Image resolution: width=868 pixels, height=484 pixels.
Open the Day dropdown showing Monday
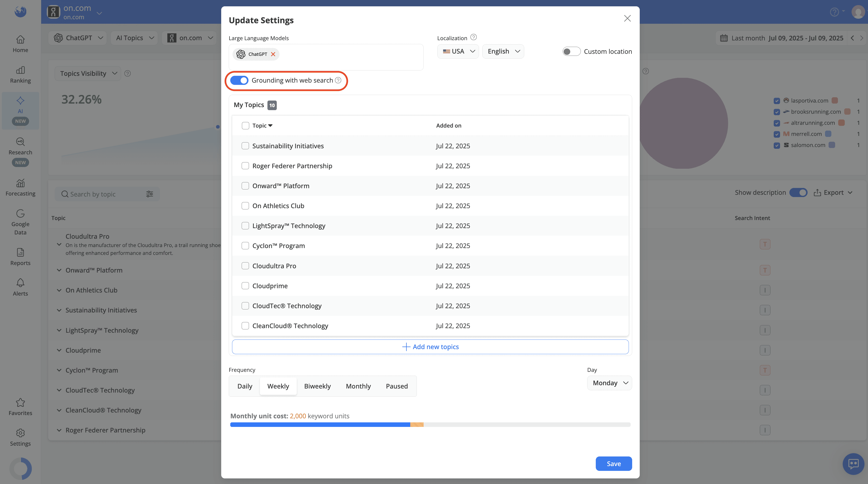[609, 383]
